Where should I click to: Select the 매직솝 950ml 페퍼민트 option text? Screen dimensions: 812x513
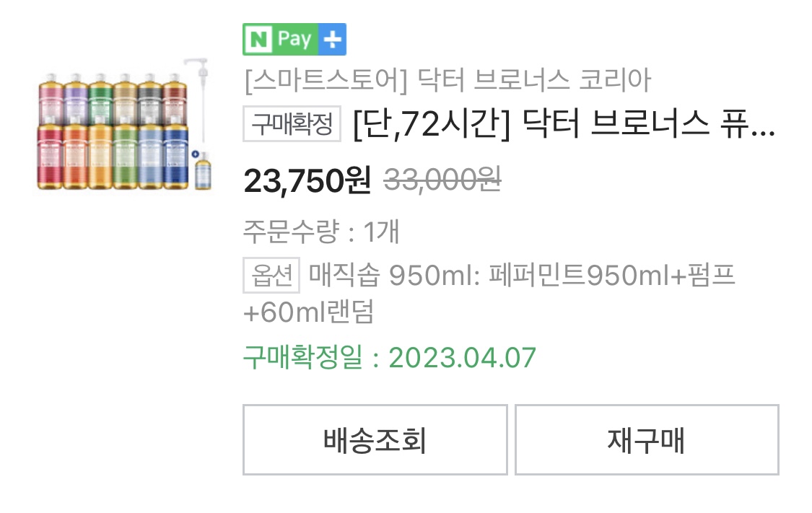click(521, 275)
